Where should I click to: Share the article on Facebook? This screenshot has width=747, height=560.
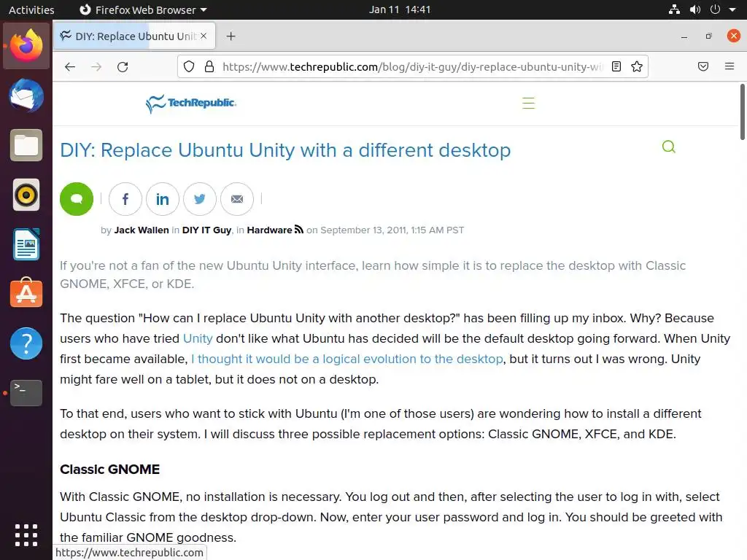point(125,199)
